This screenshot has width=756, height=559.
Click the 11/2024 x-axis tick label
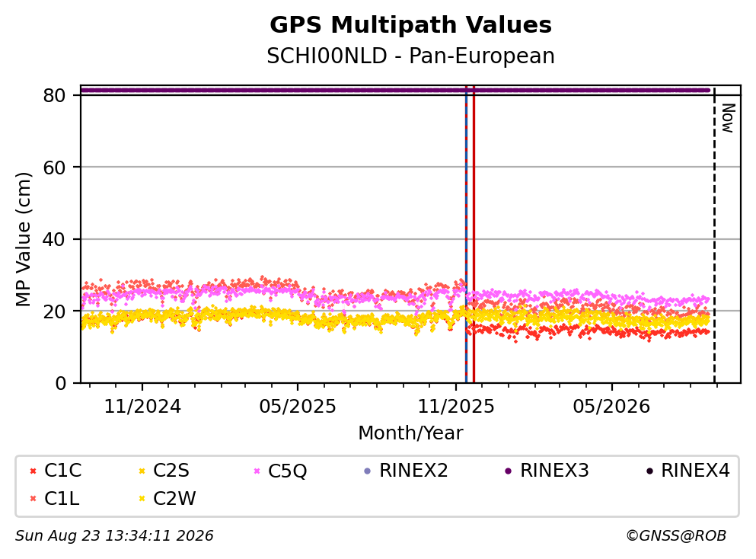(142, 407)
